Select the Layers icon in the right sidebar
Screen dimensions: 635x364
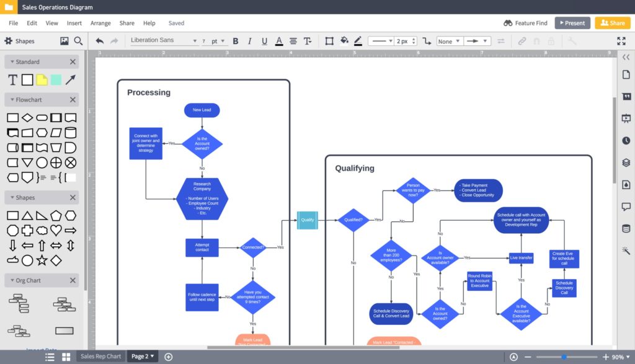(626, 162)
